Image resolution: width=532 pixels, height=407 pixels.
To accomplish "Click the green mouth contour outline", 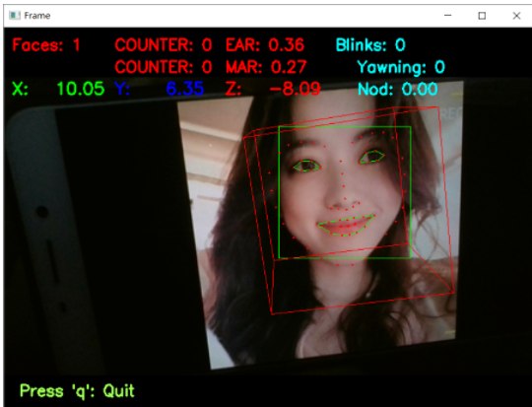I will pyautogui.click(x=346, y=225).
